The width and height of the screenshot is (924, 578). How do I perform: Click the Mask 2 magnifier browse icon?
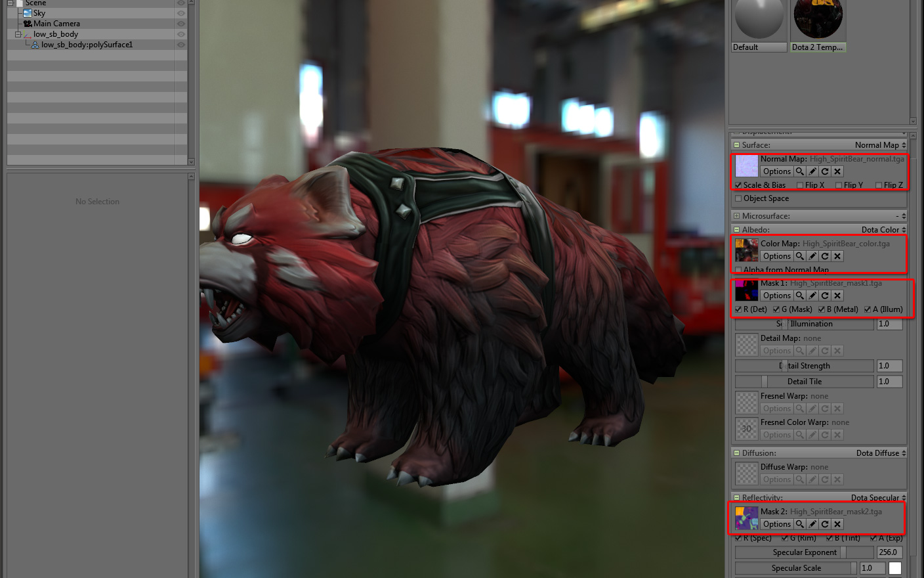800,524
